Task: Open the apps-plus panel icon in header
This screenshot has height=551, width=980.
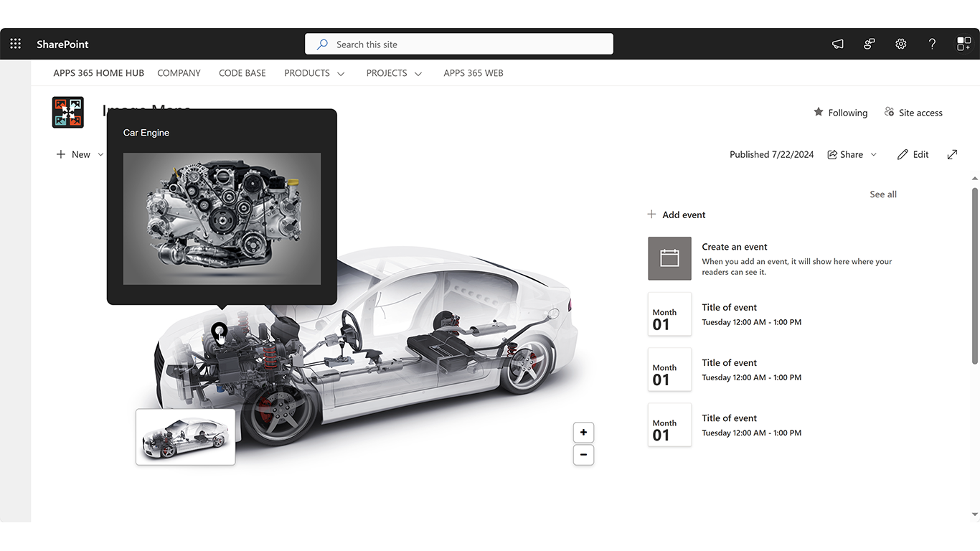Action: click(963, 44)
